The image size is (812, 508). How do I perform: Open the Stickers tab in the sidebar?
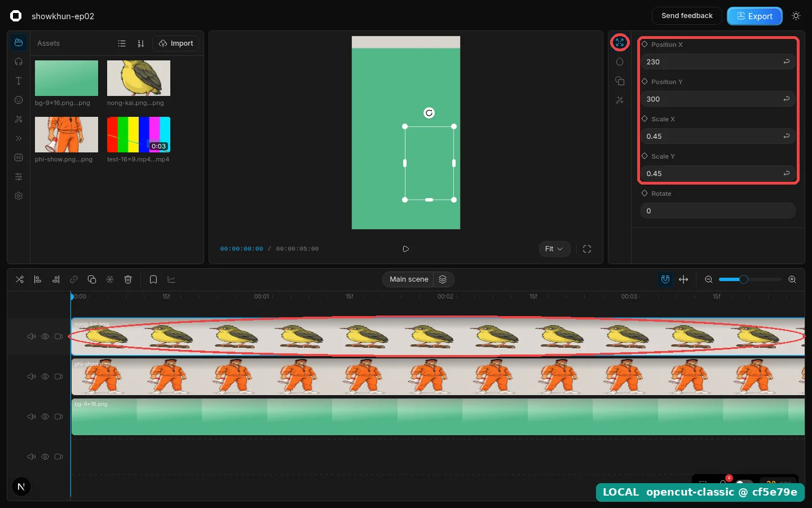(19, 100)
